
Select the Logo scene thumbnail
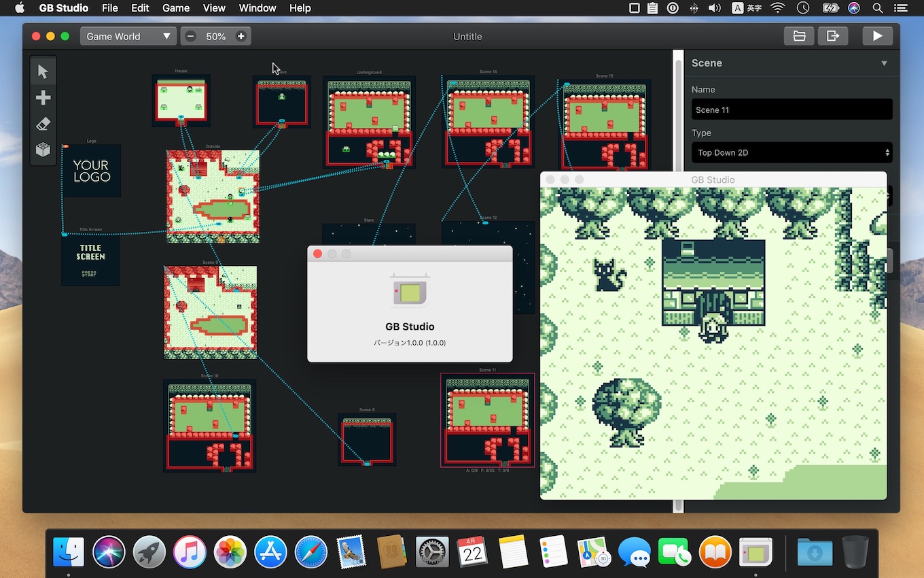click(91, 171)
